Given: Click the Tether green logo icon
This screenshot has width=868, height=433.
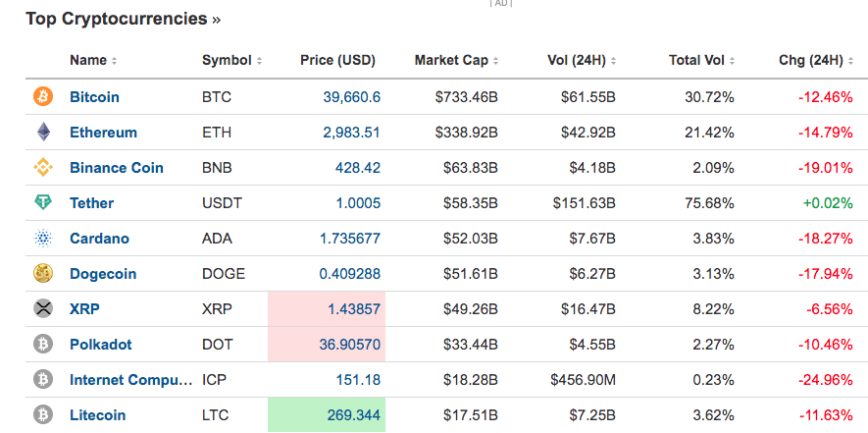Looking at the screenshot, I should pyautogui.click(x=42, y=203).
